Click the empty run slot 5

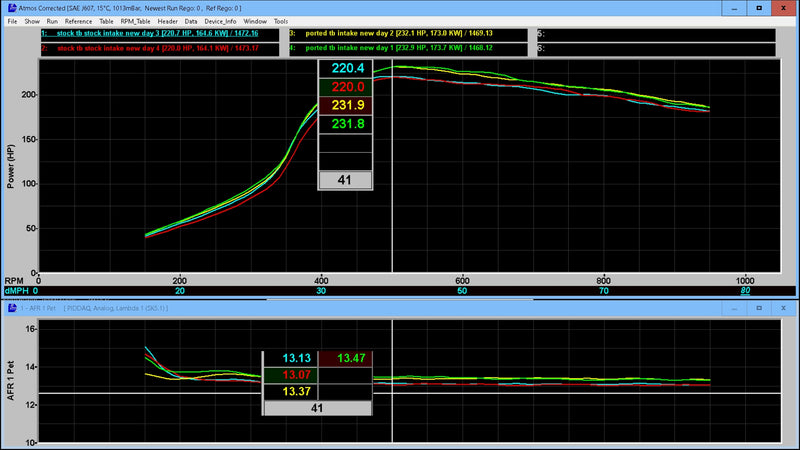656,34
